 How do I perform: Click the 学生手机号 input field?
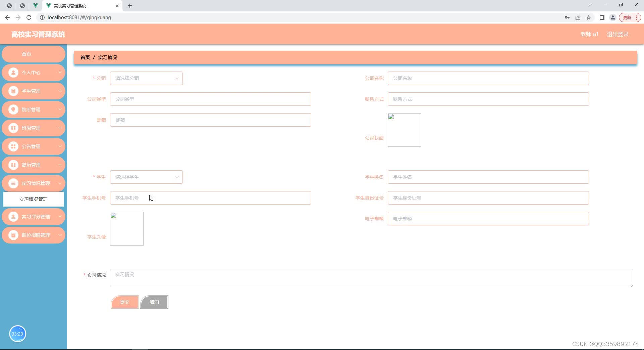pyautogui.click(x=210, y=198)
